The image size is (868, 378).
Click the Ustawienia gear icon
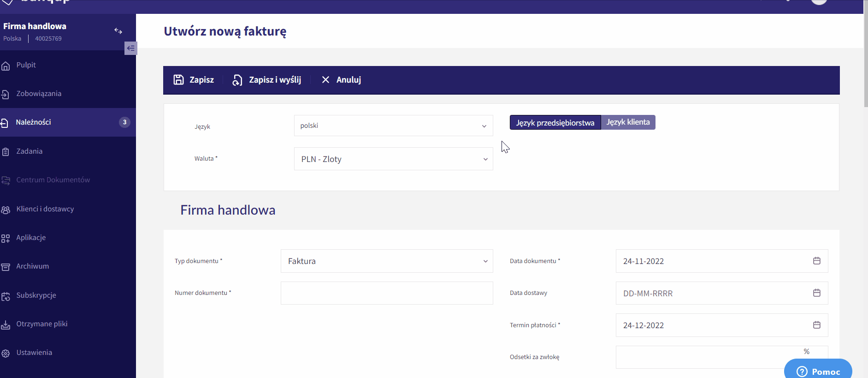click(6, 354)
